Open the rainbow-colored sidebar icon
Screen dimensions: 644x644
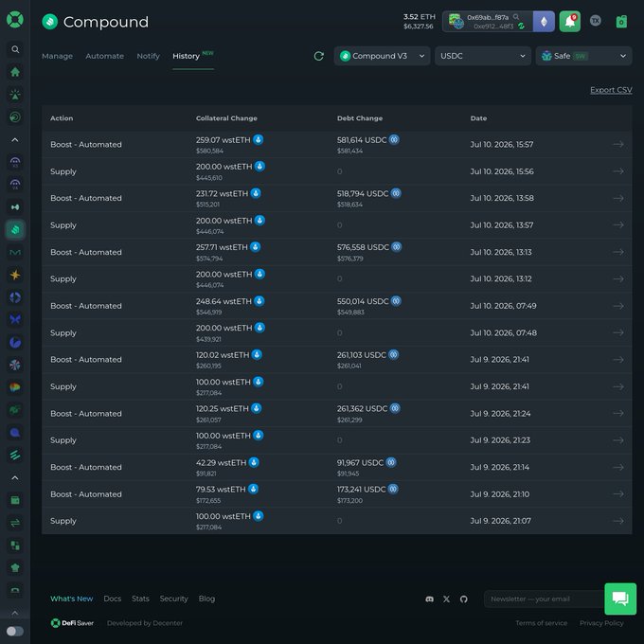(x=15, y=387)
